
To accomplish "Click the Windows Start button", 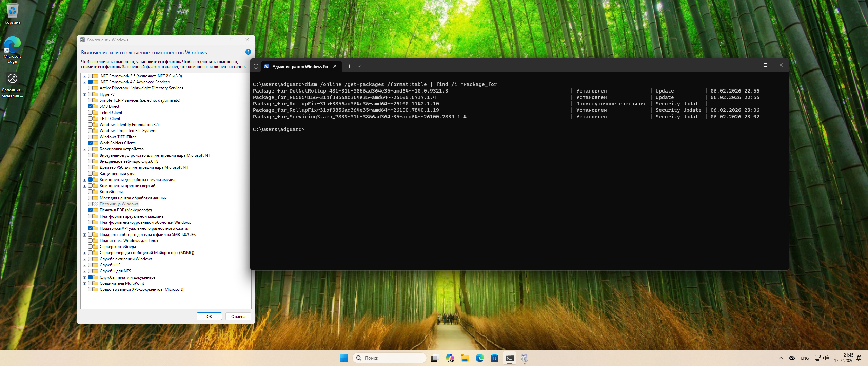I will (344, 358).
